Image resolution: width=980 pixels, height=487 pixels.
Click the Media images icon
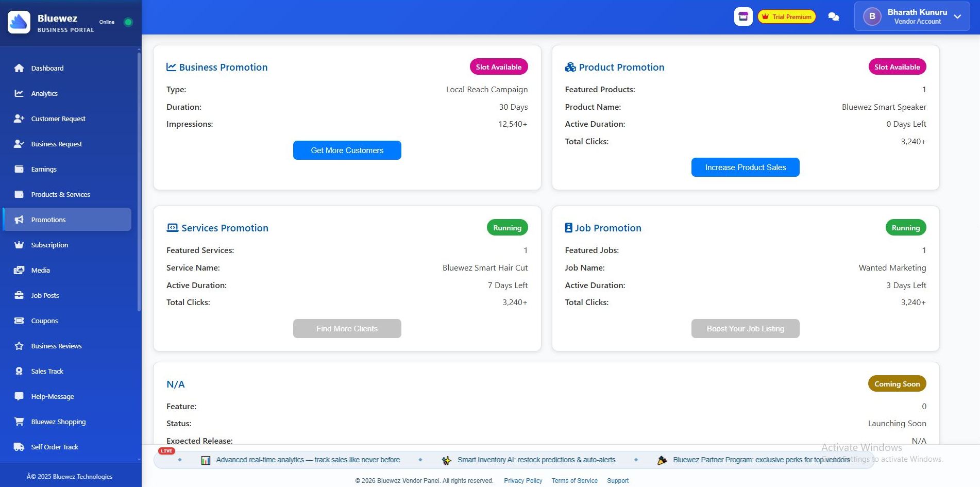(19, 270)
